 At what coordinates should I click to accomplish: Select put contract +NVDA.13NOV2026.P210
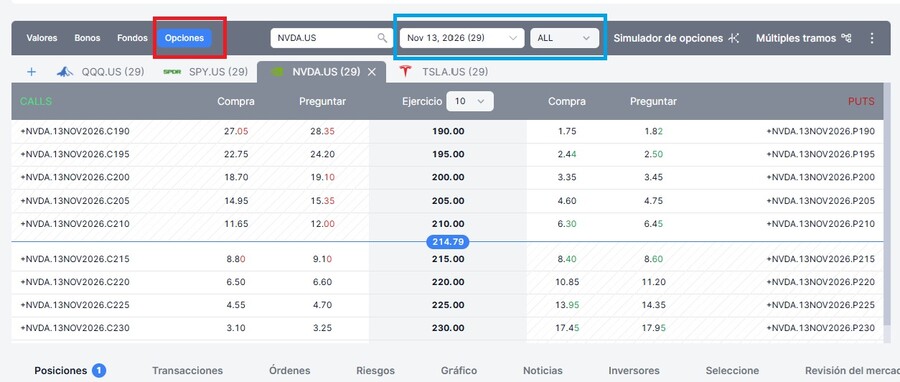[821, 224]
